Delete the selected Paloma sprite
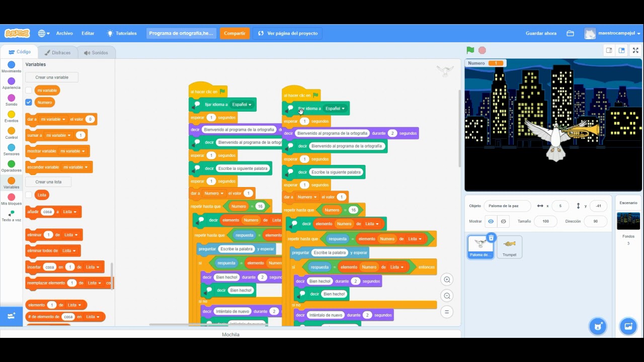 coord(492,238)
